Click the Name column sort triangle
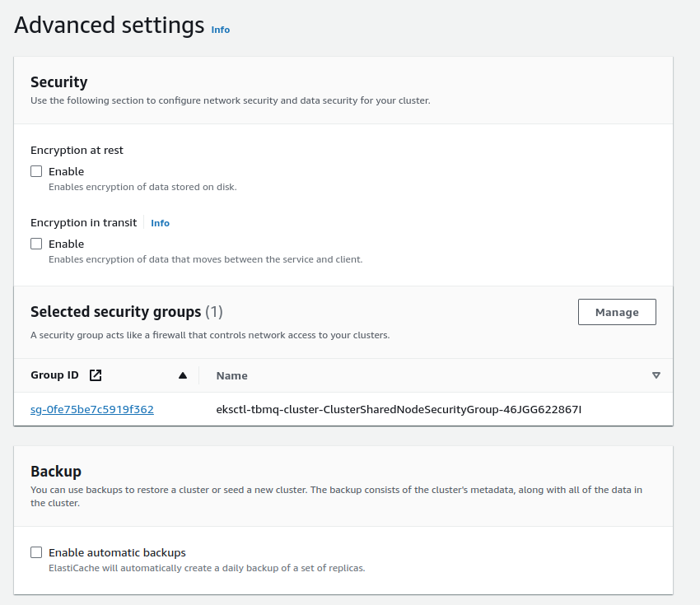The image size is (700, 605). click(x=656, y=375)
